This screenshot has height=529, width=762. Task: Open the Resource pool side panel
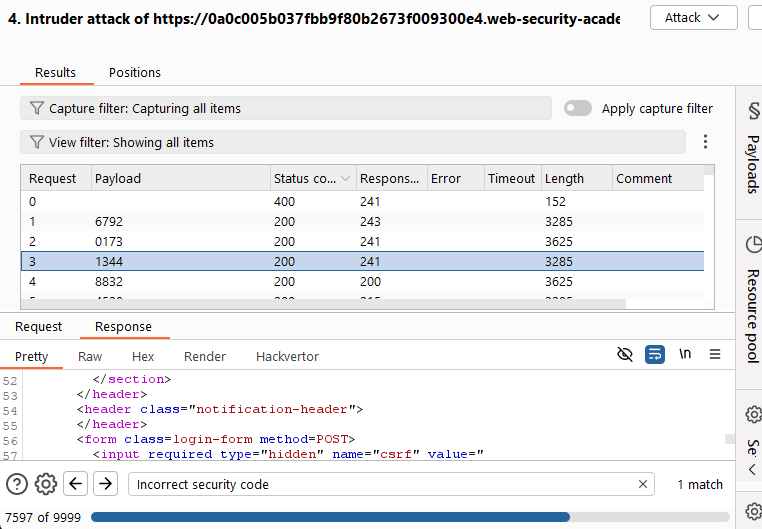752,316
